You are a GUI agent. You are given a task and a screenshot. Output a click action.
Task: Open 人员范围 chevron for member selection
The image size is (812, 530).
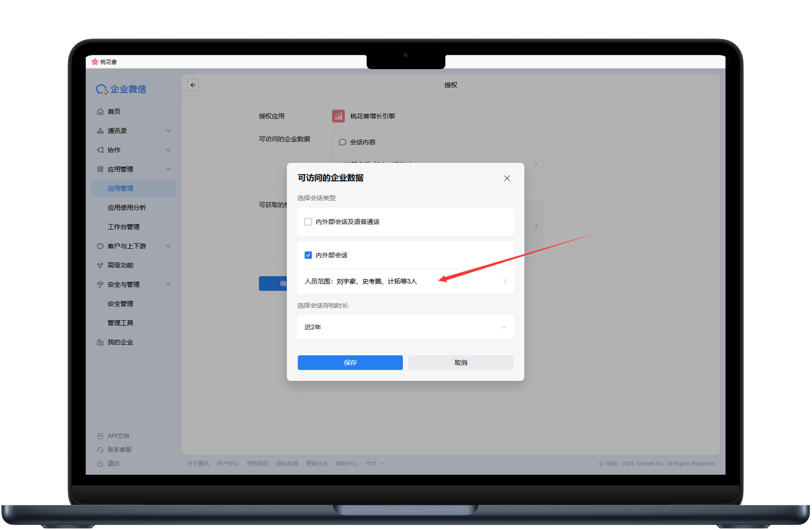(505, 281)
